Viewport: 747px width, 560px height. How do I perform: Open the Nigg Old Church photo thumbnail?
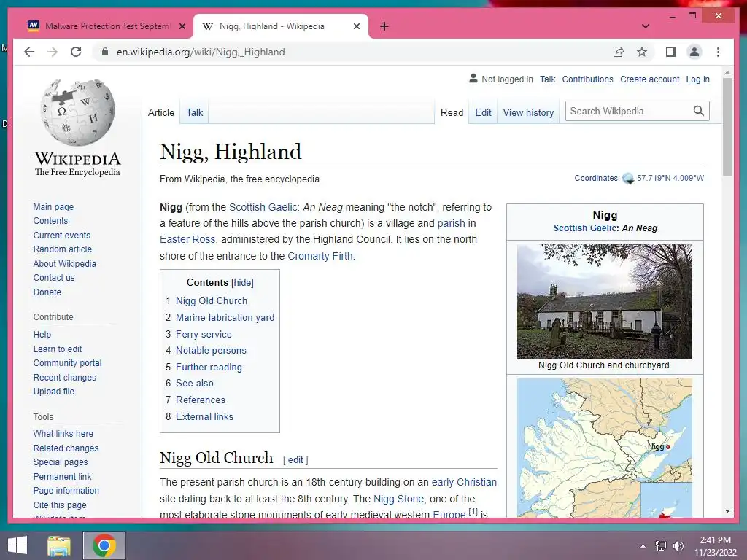(605, 301)
